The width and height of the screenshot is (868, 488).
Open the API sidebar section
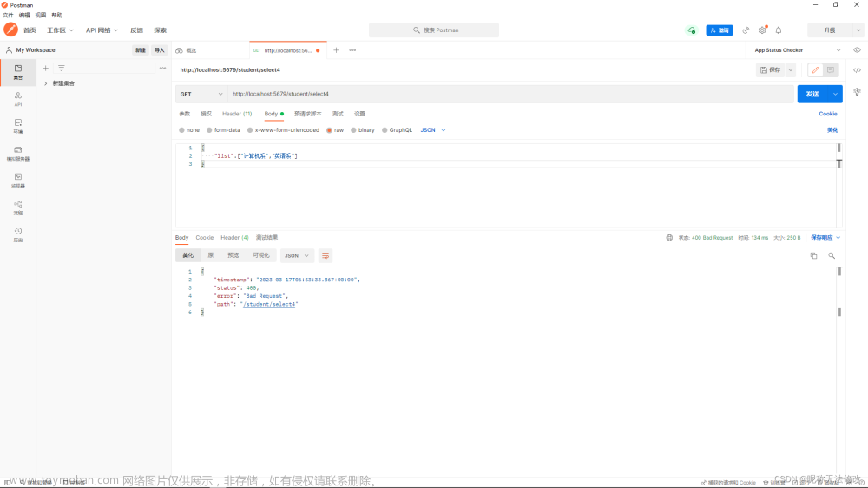pos(18,99)
